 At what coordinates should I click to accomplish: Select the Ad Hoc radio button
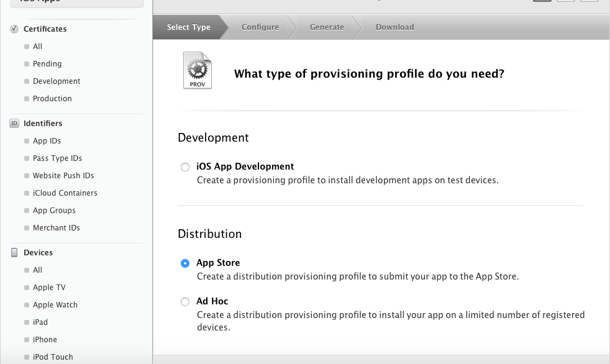click(185, 302)
